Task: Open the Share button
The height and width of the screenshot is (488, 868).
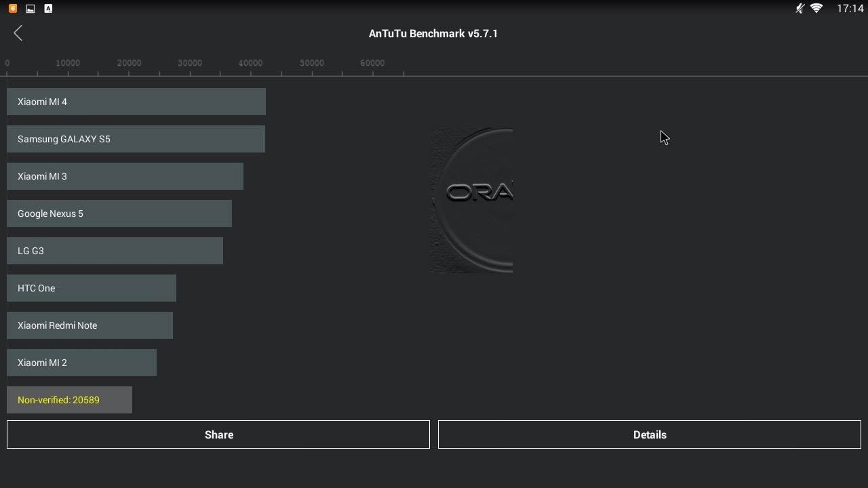Action: coord(218,434)
